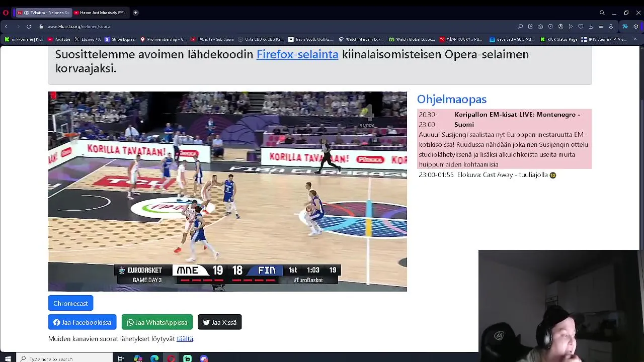644x362 pixels.
Task: Go forward with the browser forward arrow
Action: pyautogui.click(x=18, y=26)
